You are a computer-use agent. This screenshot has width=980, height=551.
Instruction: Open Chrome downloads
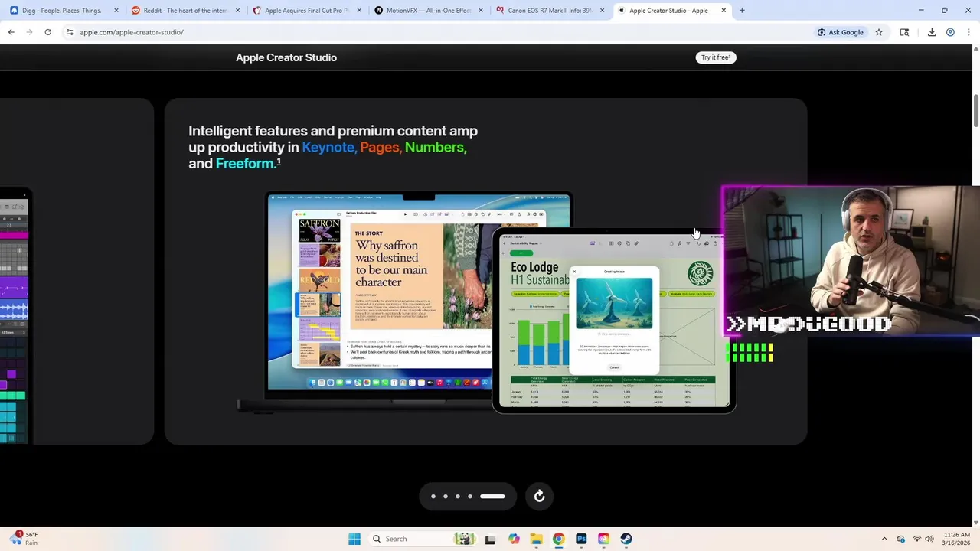click(932, 32)
